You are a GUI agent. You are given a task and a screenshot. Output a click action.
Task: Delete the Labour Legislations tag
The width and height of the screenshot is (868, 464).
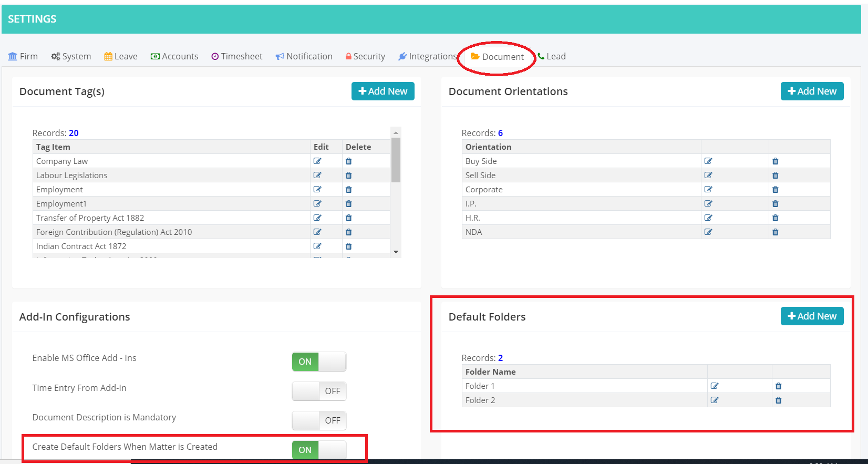click(x=348, y=175)
